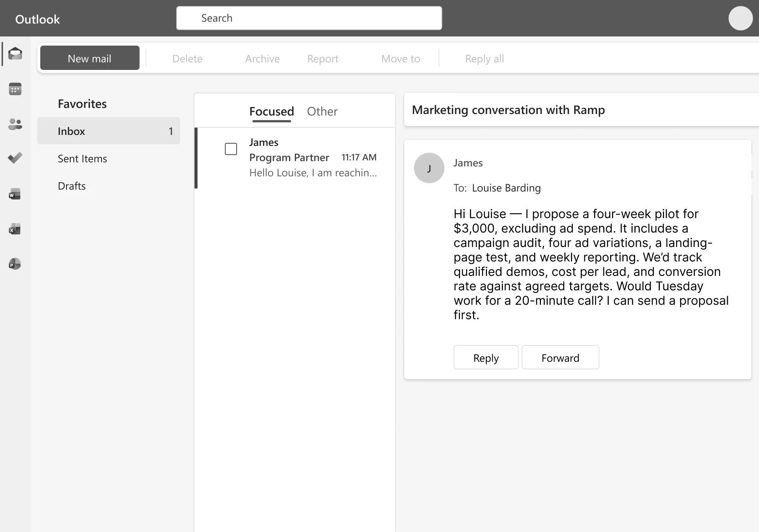
Task: Open the Drafts folder
Action: pos(72,186)
